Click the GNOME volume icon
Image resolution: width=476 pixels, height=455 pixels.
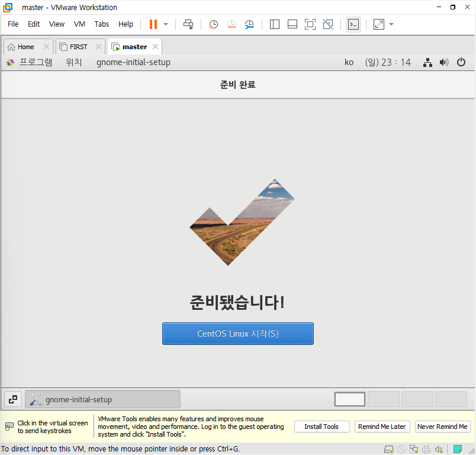pyautogui.click(x=444, y=62)
